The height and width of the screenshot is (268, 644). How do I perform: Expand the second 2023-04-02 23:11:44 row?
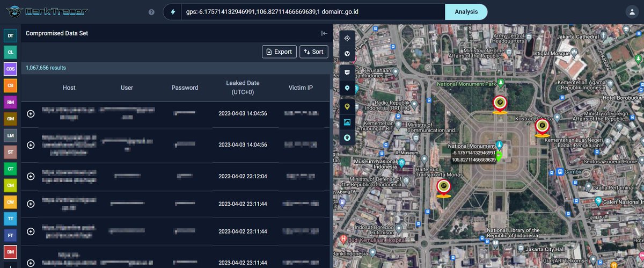[x=31, y=231]
